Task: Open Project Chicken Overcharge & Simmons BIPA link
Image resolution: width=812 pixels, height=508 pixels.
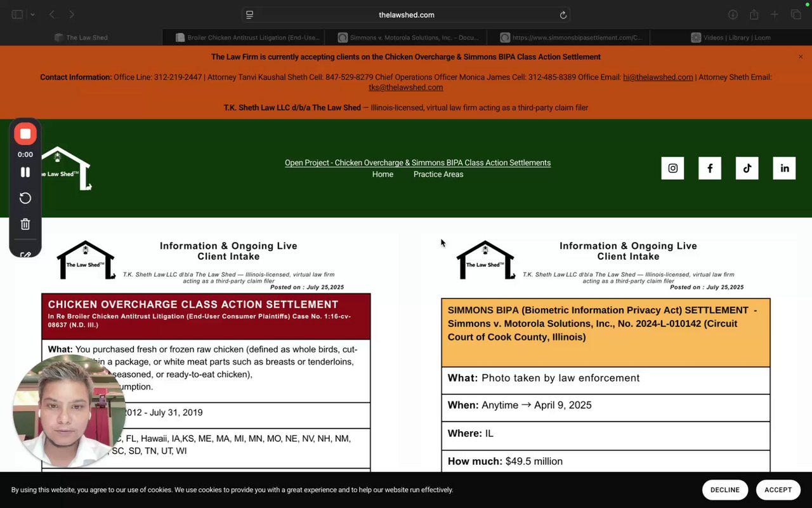Action: pyautogui.click(x=417, y=163)
